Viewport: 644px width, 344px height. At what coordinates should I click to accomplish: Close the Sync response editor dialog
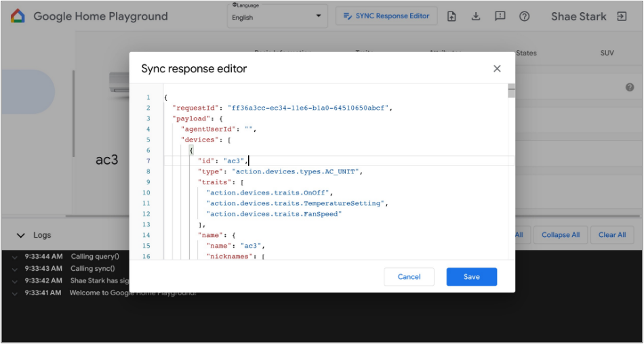point(497,68)
